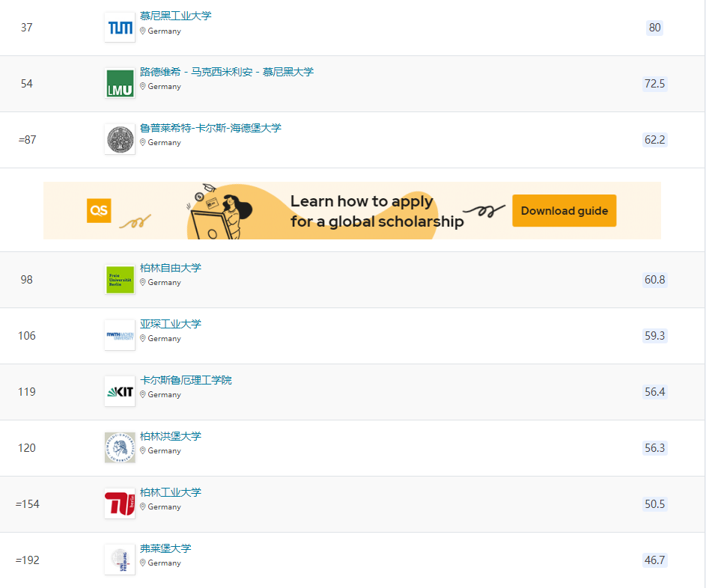Open the 柏林洪堡大学 link
The height and width of the screenshot is (588, 706).
click(x=170, y=436)
